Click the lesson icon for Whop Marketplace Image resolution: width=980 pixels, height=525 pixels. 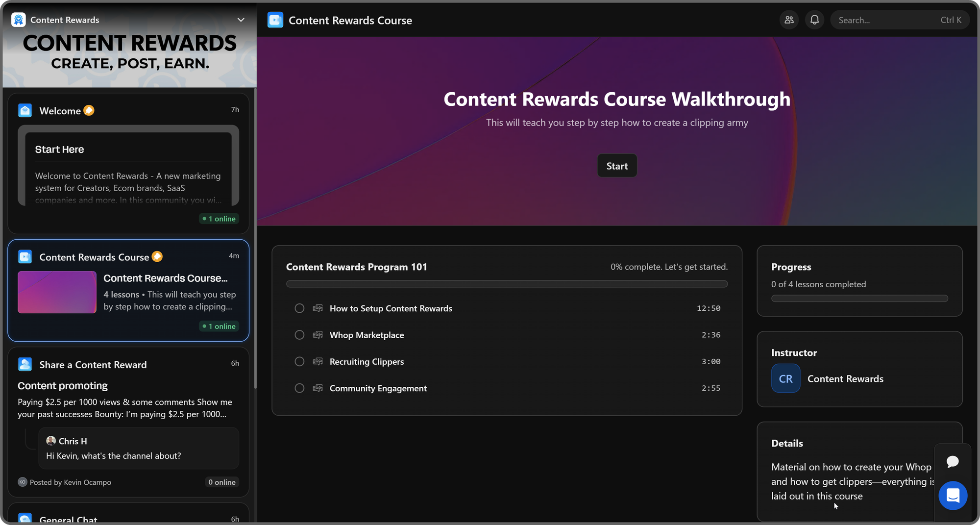click(318, 335)
